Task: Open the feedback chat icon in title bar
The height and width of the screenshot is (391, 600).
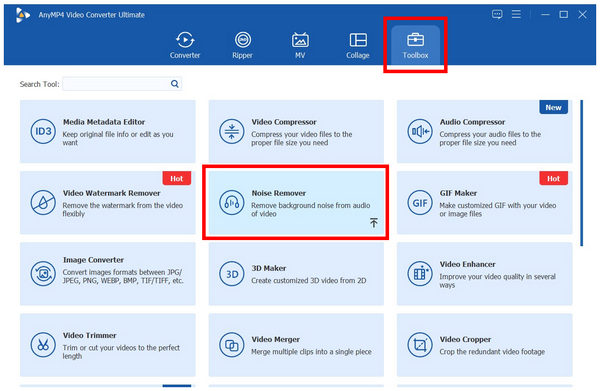Action: 497,15
